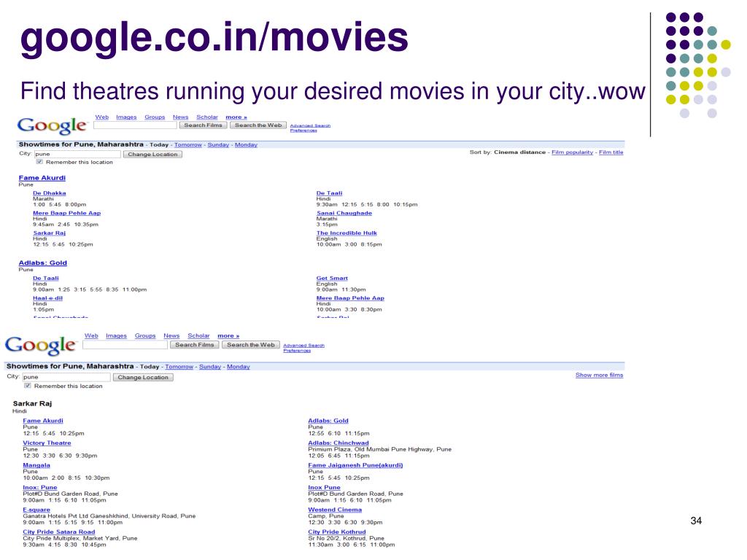Screen dimensions: 747x560
Task: Show Monday's showtimes in the lower page
Action: pos(239,367)
